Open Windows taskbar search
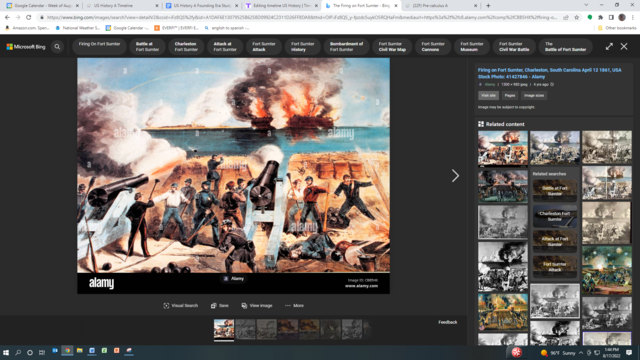The height and width of the screenshot is (360, 640). (x=18, y=352)
